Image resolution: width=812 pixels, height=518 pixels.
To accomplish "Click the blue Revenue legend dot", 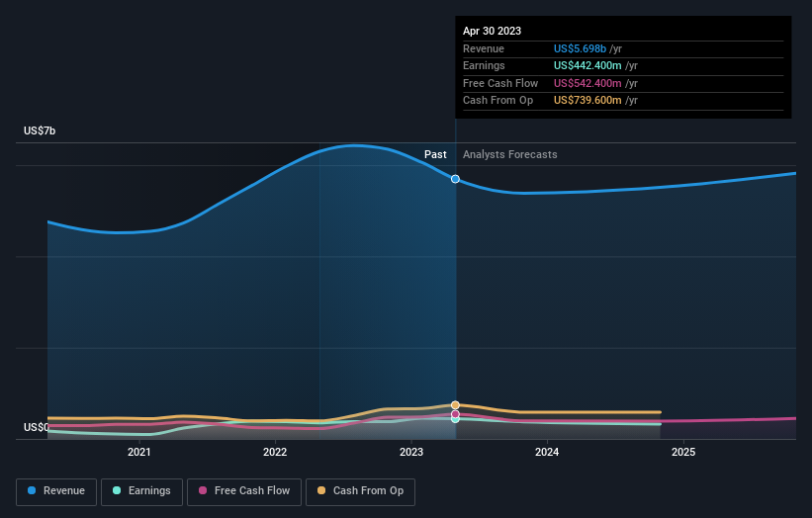I will (32, 490).
